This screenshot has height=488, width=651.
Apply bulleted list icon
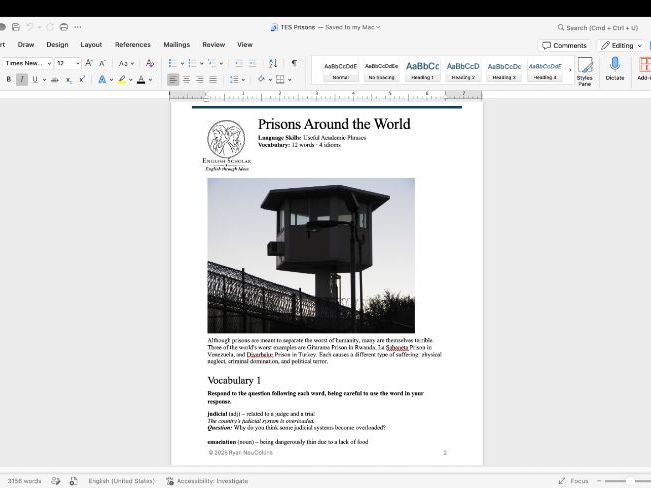[x=173, y=63]
